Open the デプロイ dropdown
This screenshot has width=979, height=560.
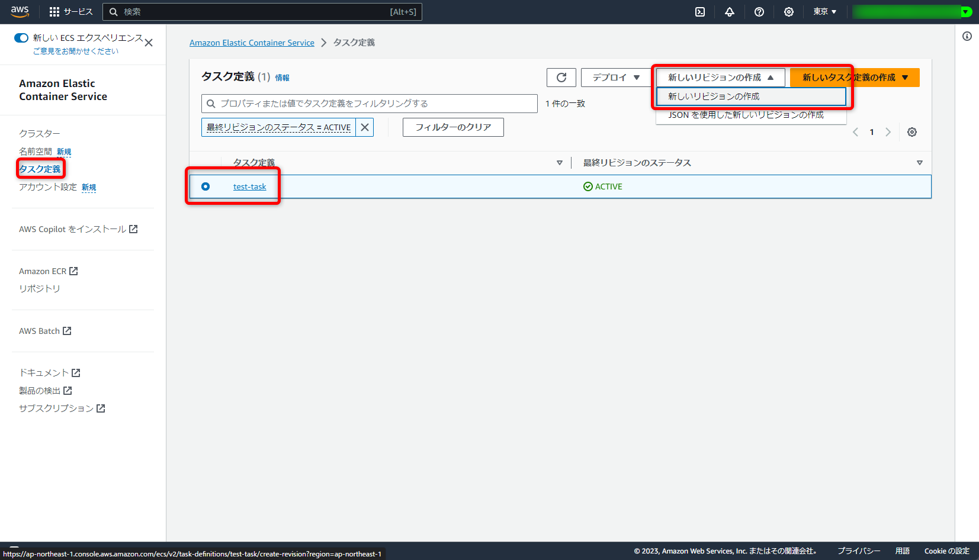coord(615,77)
